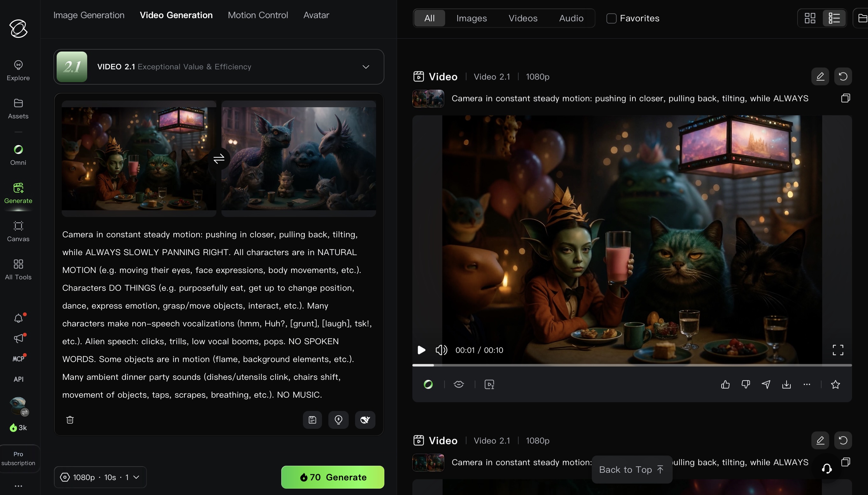The width and height of the screenshot is (868, 495).
Task: Filter results by Videos tab
Action: tap(523, 18)
